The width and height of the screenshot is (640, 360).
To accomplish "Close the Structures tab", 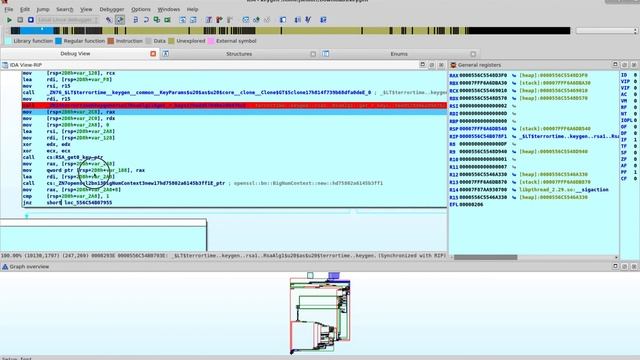I will pos(313,54).
